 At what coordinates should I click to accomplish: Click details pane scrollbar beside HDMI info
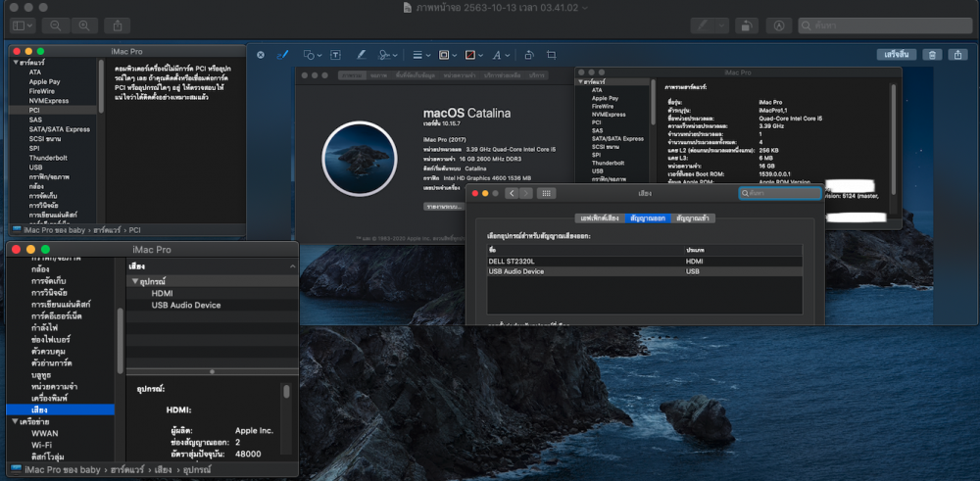[x=286, y=392]
